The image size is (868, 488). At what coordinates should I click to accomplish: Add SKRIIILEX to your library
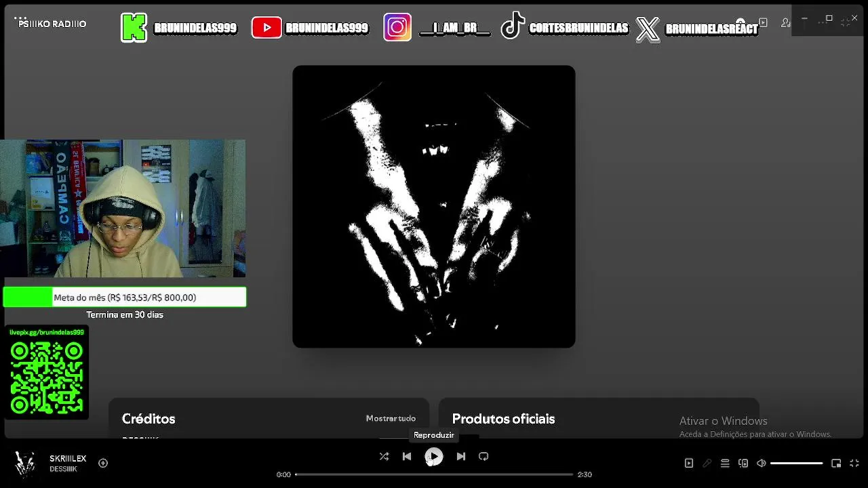[103, 463]
